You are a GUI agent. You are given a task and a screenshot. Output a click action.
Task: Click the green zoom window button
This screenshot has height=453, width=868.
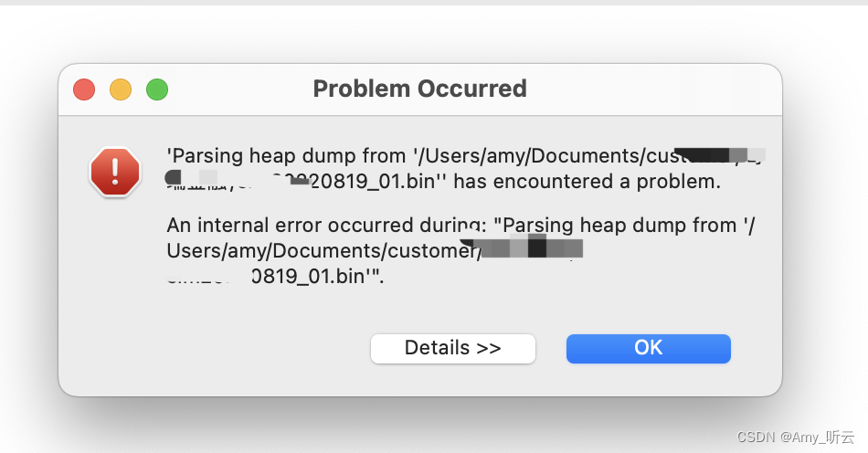157,90
